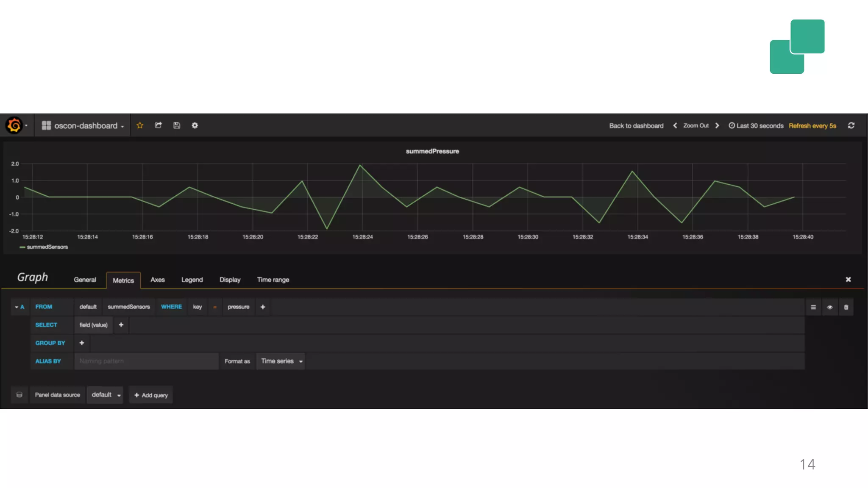Open the Format as Time series dropdown

click(x=281, y=361)
